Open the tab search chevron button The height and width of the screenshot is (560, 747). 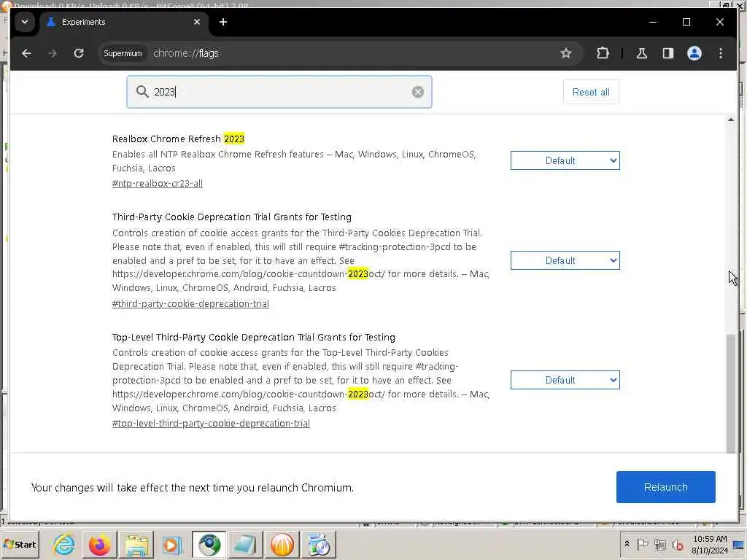point(25,22)
